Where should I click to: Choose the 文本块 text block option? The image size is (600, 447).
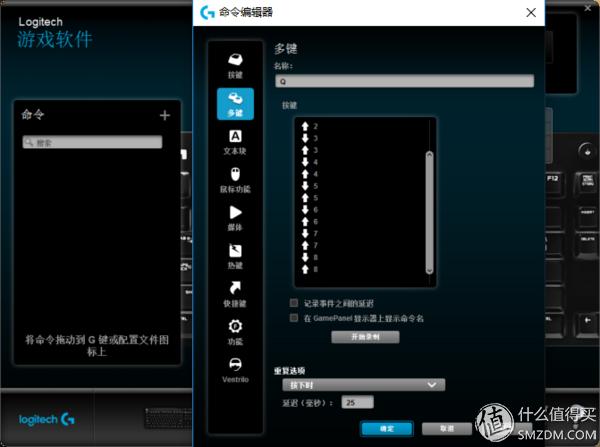point(235,142)
